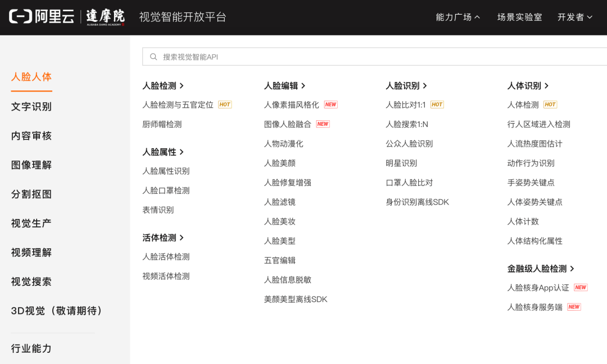Expand the 能力广场 dropdown menu
607x364 pixels.
coord(457,17)
